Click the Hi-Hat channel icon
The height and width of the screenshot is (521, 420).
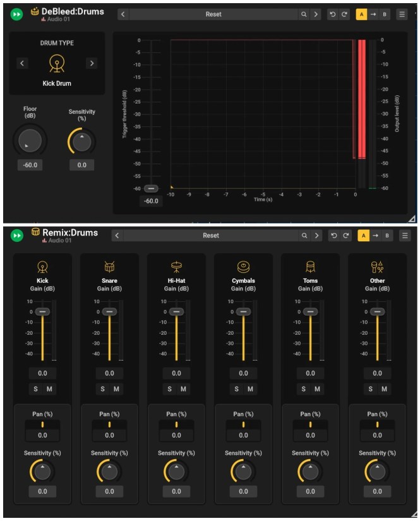176,266
